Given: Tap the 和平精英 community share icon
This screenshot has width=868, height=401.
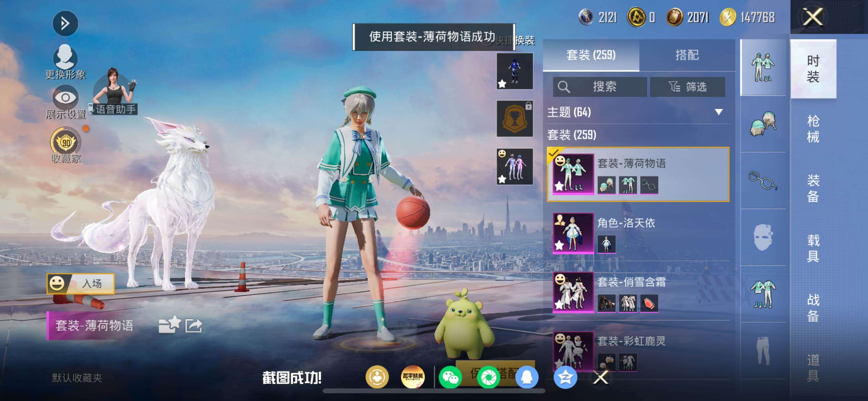Looking at the screenshot, I should point(413,377).
